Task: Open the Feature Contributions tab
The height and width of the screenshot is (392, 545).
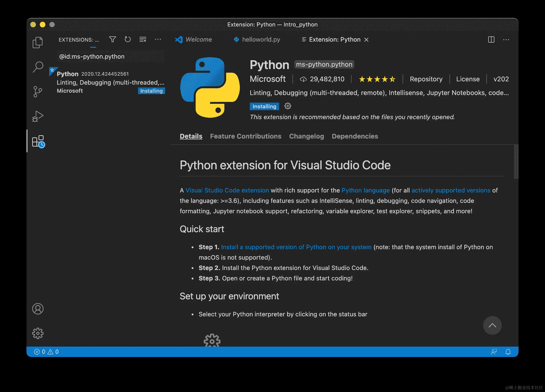Action: [x=246, y=136]
